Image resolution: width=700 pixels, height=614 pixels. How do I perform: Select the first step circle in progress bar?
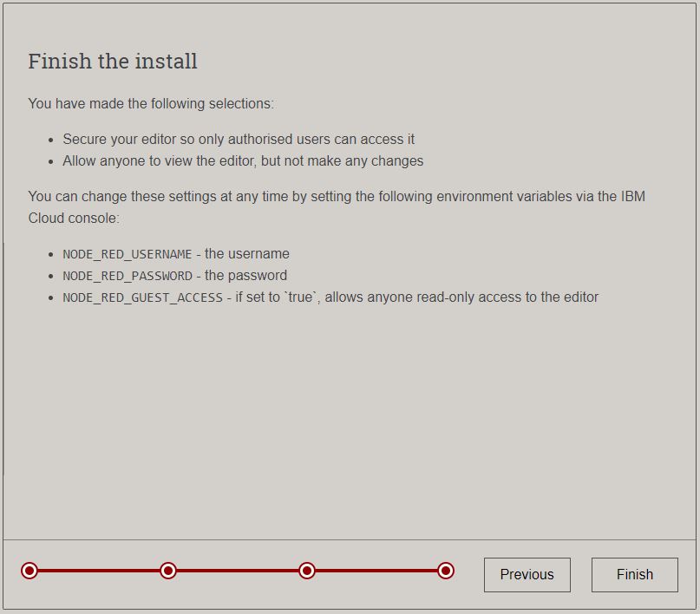29,571
